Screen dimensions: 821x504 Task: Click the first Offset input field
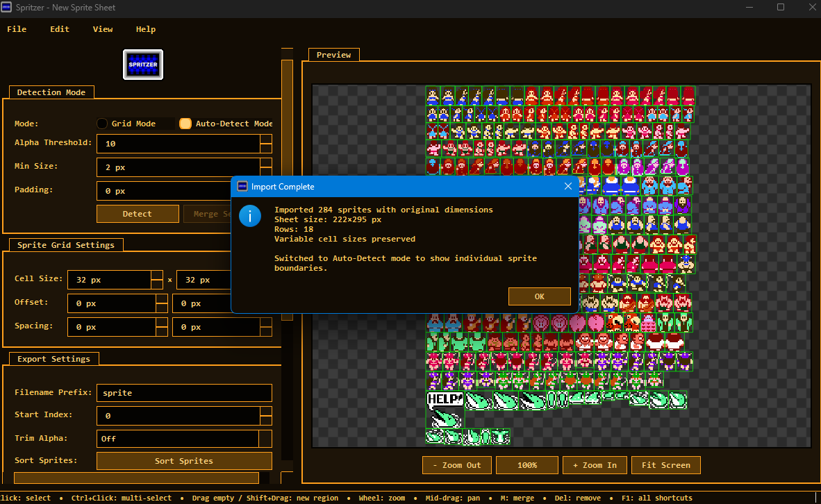(112, 303)
